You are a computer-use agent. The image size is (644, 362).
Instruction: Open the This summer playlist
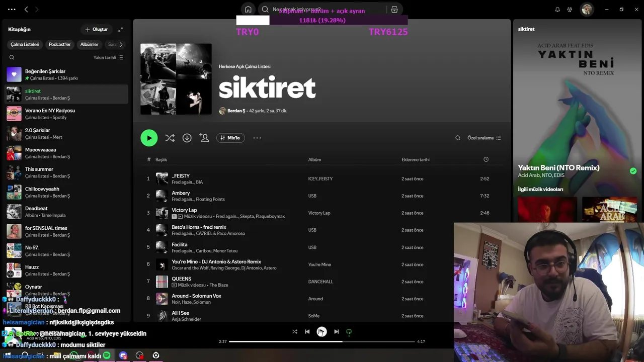coord(66,172)
